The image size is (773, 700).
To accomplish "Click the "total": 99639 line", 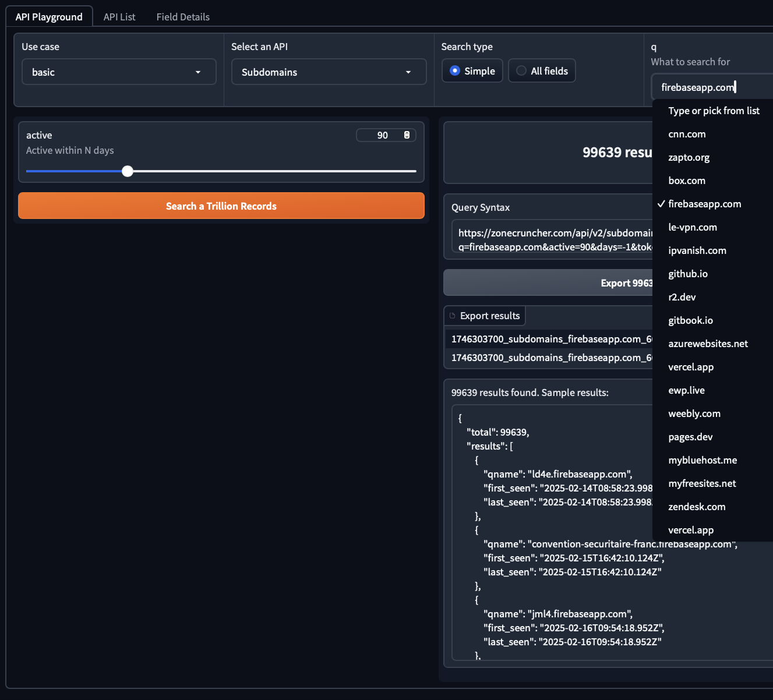I will pyautogui.click(x=498, y=432).
